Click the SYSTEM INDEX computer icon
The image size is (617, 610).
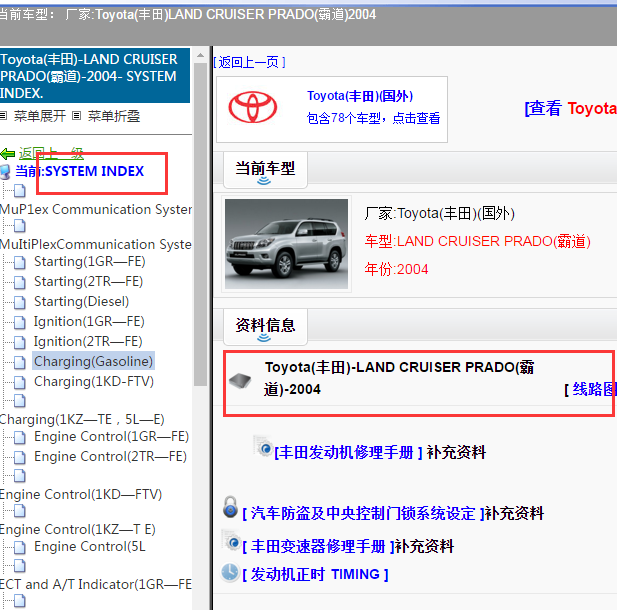tap(5, 172)
